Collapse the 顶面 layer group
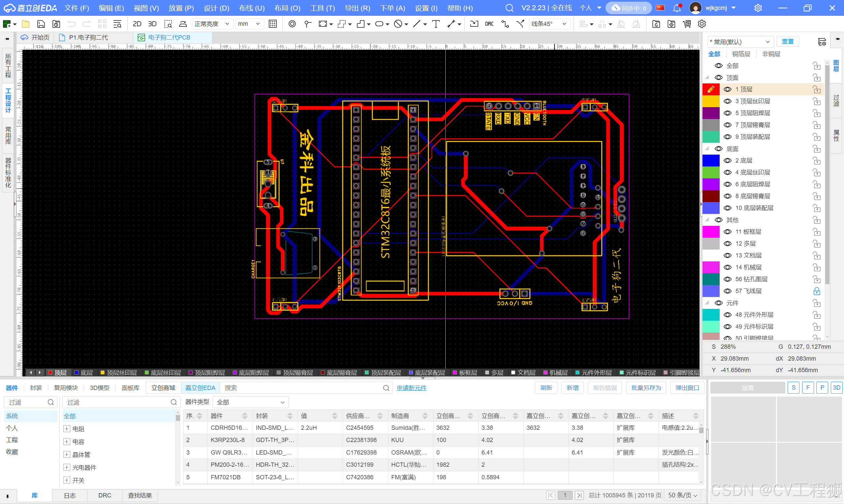844x504 pixels. tap(707, 77)
